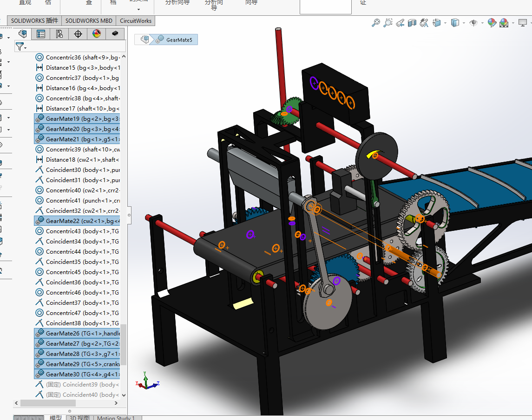The height and width of the screenshot is (420, 532).
Task: Toggle Section View icon
Action: (412, 23)
